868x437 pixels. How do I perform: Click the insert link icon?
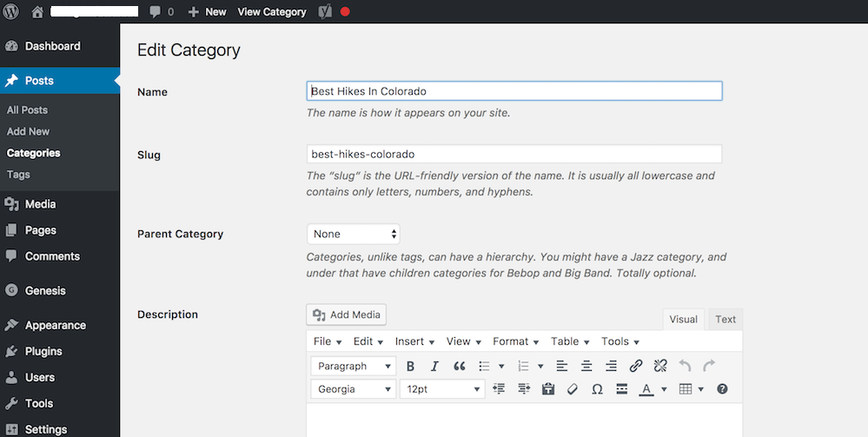[x=635, y=366]
